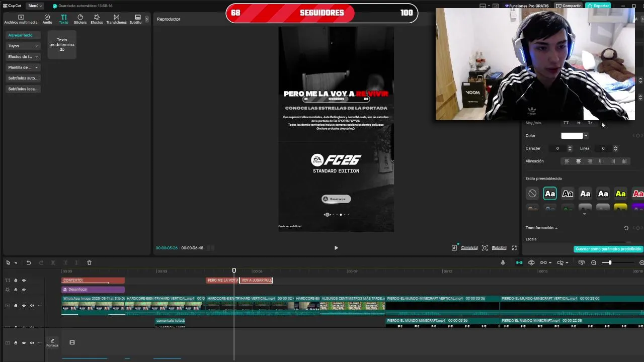
Task: Open the Stickers tab
Action: pyautogui.click(x=80, y=20)
